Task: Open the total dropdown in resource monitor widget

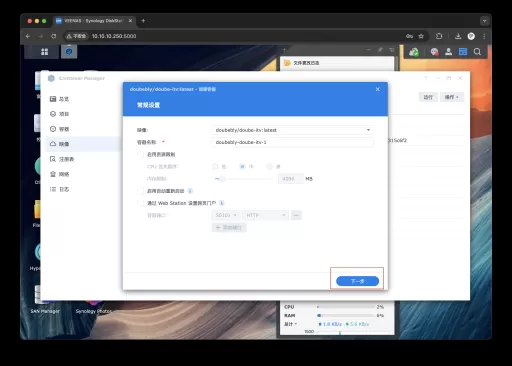Action: [290, 324]
